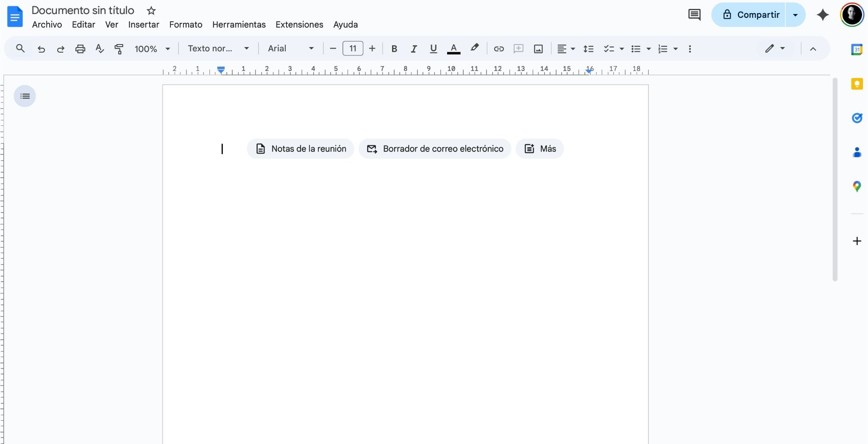Open the Archivo menu
The width and height of the screenshot is (868, 444).
[x=47, y=25]
